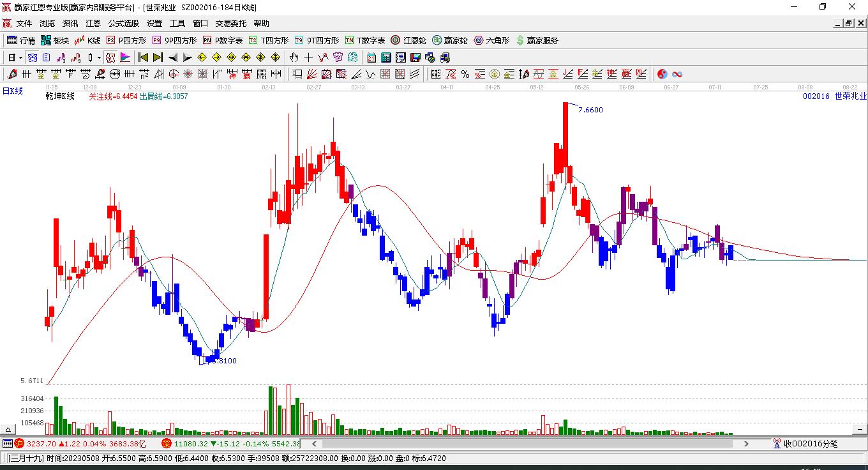Expand volume pane with bottom-left triangle
The height and width of the screenshot is (470, 868).
click(x=8, y=430)
